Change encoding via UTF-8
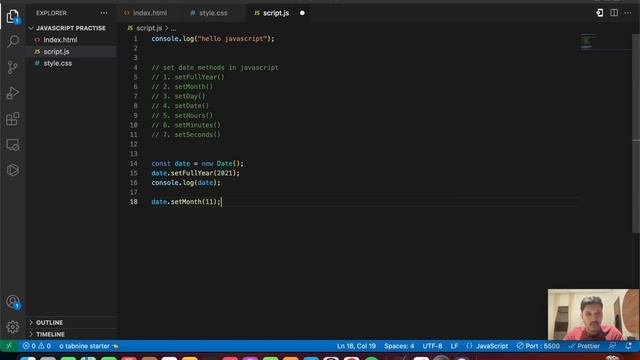Viewport: 640px width, 360px height. pos(432,346)
